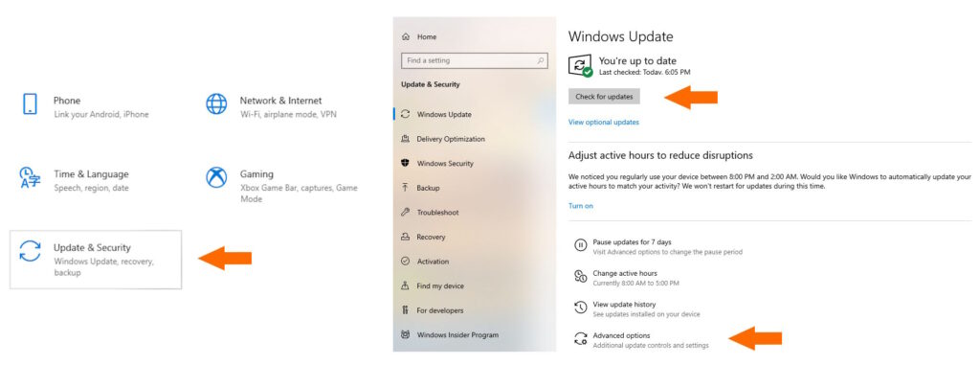The width and height of the screenshot is (980, 365).
Task: Click the Windows Security shield icon
Action: click(405, 164)
